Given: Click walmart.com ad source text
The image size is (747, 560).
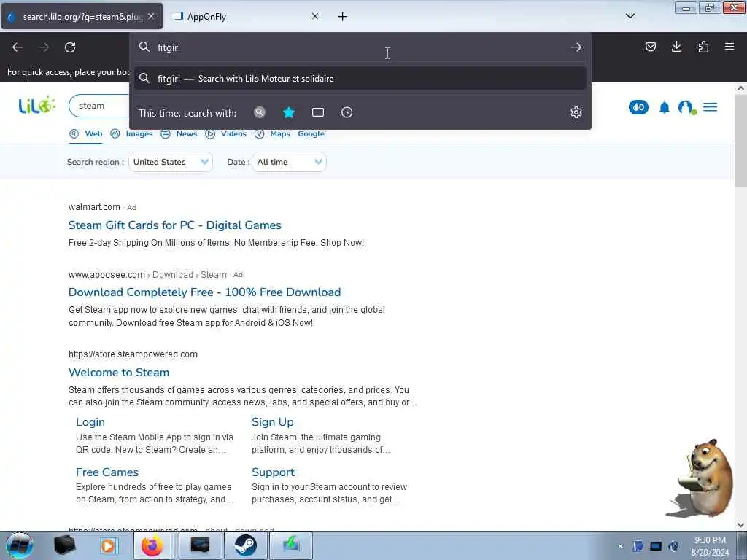Looking at the screenshot, I should (94, 207).
